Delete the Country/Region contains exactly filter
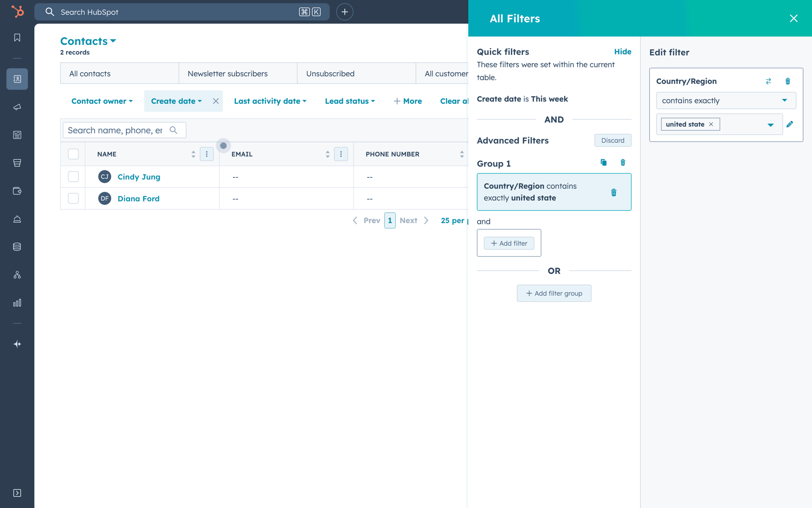This screenshot has width=812, height=508. click(x=614, y=193)
